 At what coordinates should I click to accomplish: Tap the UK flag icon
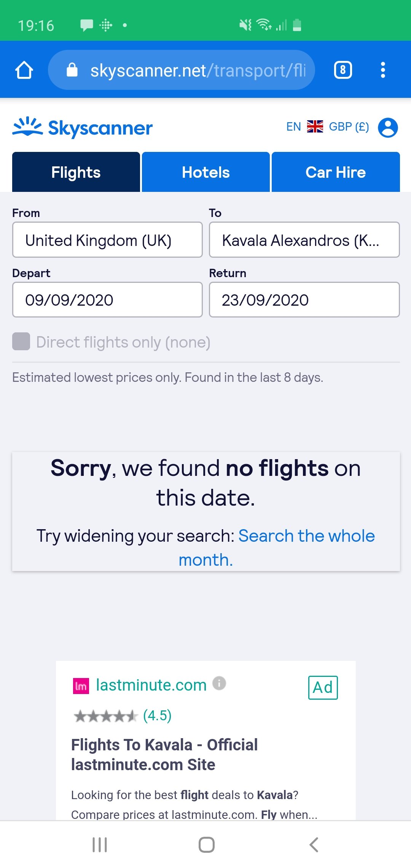[315, 126]
